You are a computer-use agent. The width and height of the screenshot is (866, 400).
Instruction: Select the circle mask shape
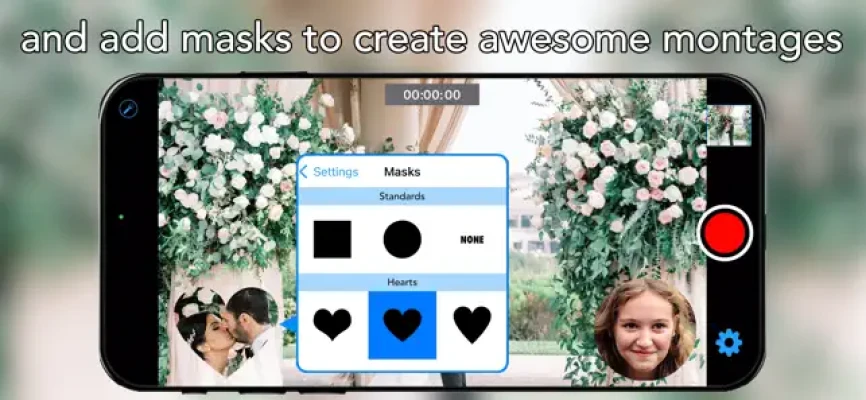[x=402, y=239]
